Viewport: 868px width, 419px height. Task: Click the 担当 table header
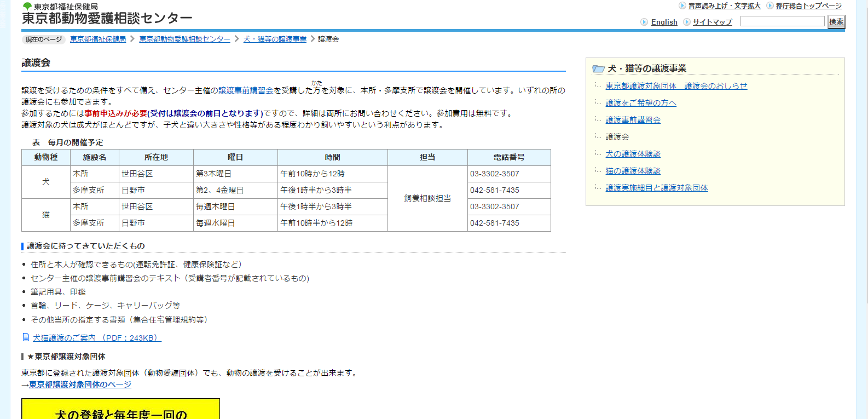pos(427,157)
